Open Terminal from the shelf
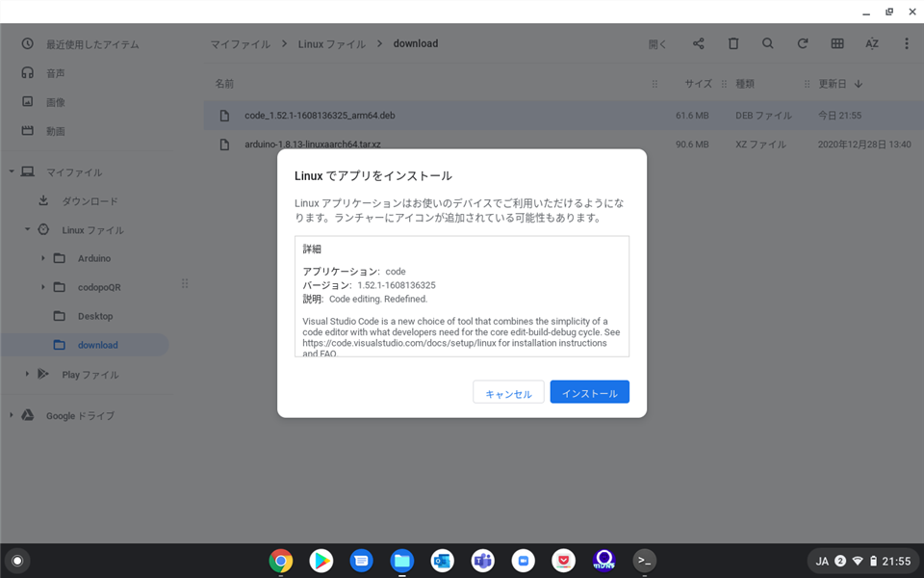 (x=644, y=561)
